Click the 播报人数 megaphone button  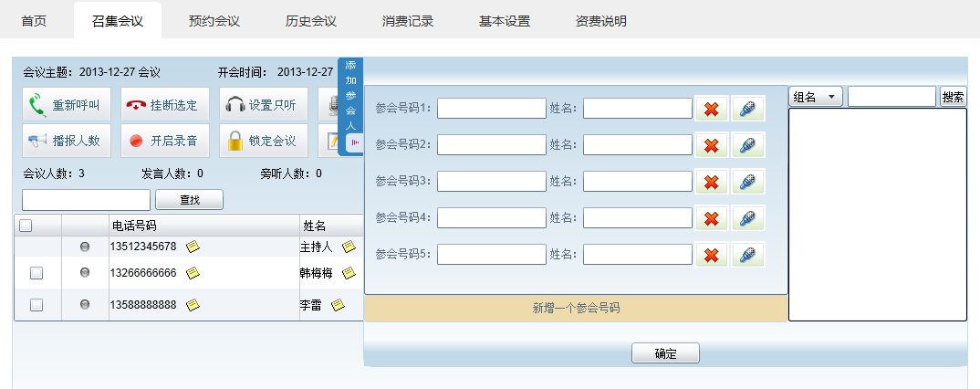click(x=67, y=141)
